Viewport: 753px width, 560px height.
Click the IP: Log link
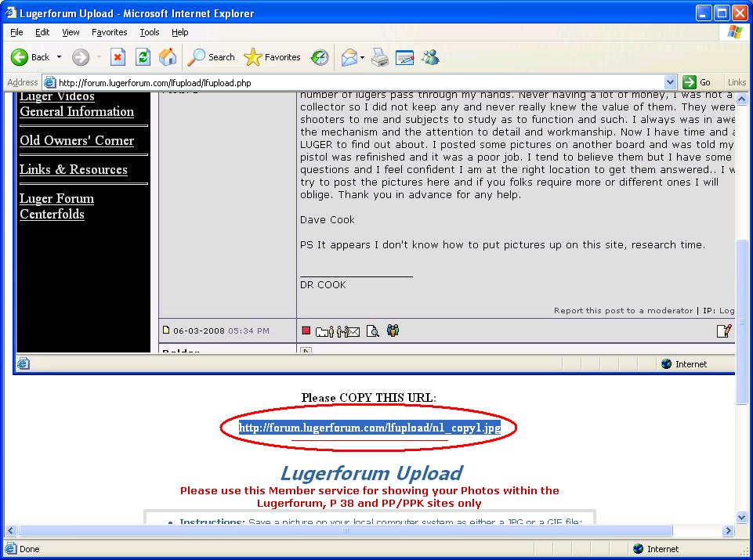(x=719, y=310)
